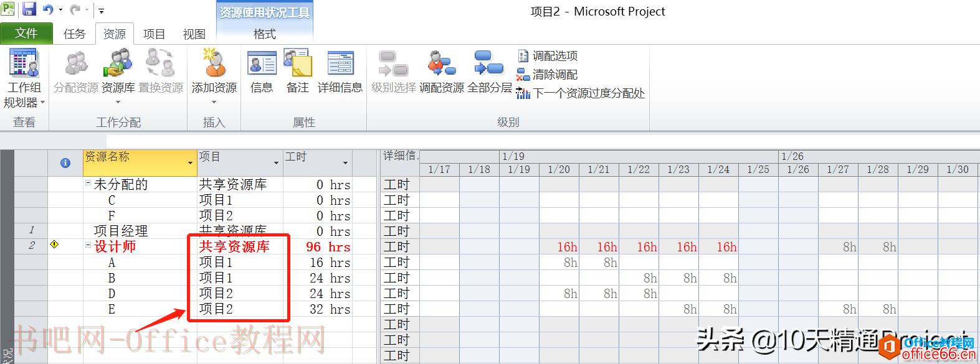Select the 项目经理 resource row

coord(121,231)
